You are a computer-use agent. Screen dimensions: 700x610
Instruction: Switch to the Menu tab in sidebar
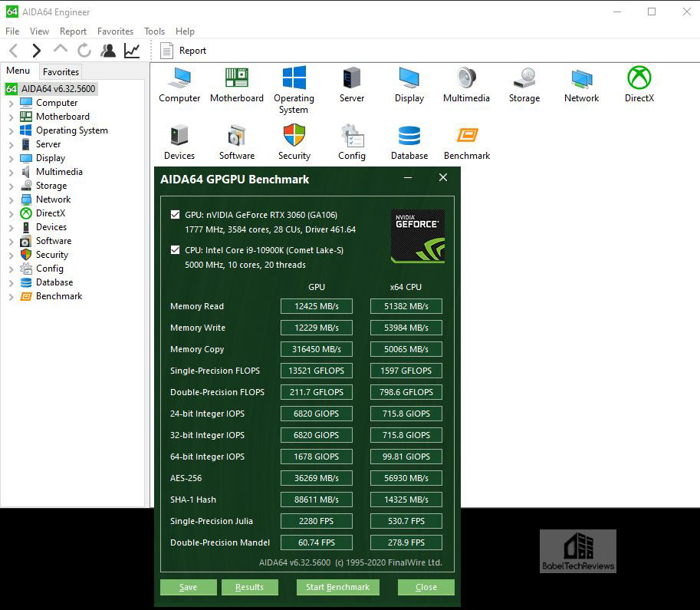[18, 71]
